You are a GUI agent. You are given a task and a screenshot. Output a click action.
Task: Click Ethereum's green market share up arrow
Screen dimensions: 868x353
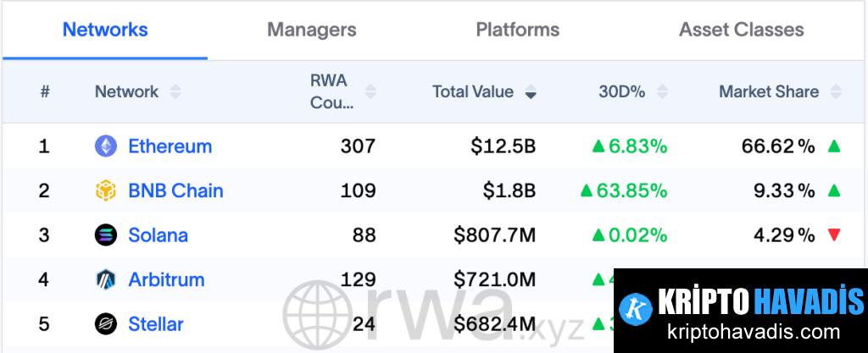pyautogui.click(x=834, y=146)
